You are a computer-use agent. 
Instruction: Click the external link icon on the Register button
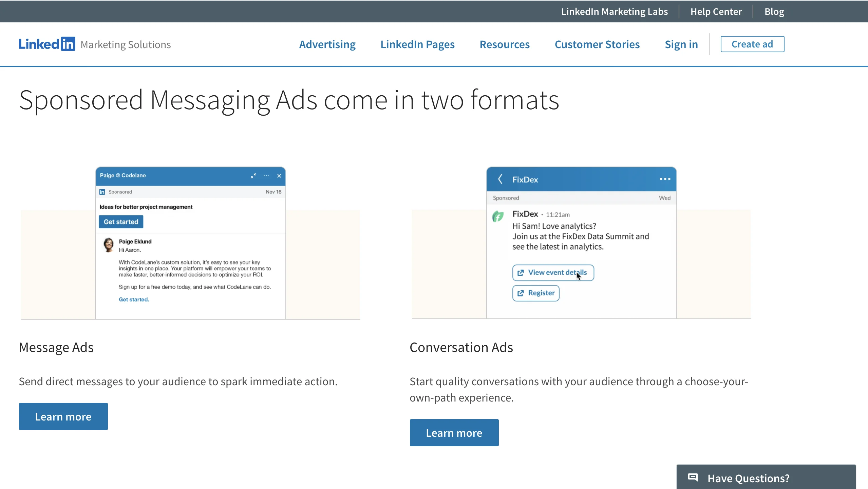[x=521, y=293]
